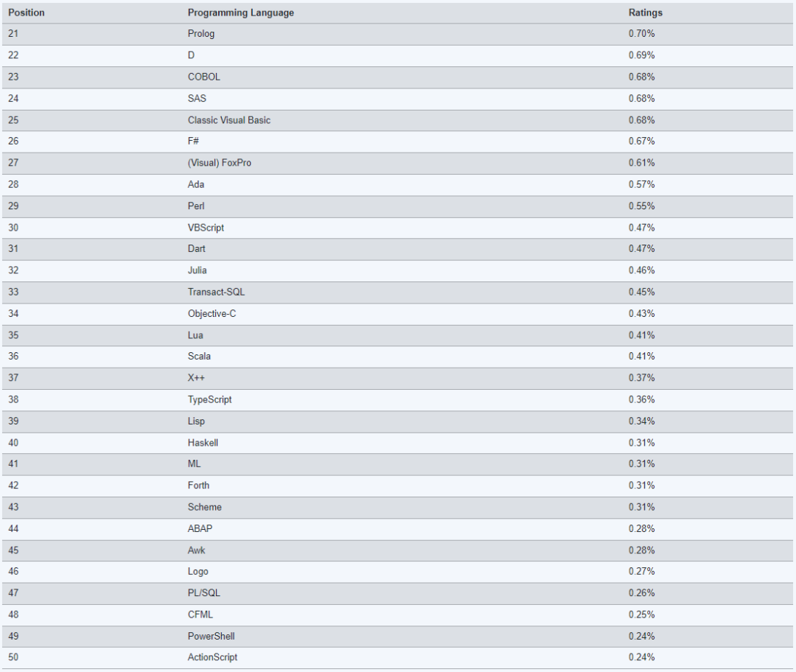Click the F# language name
Viewport: 796px width, 672px height.
point(193,141)
